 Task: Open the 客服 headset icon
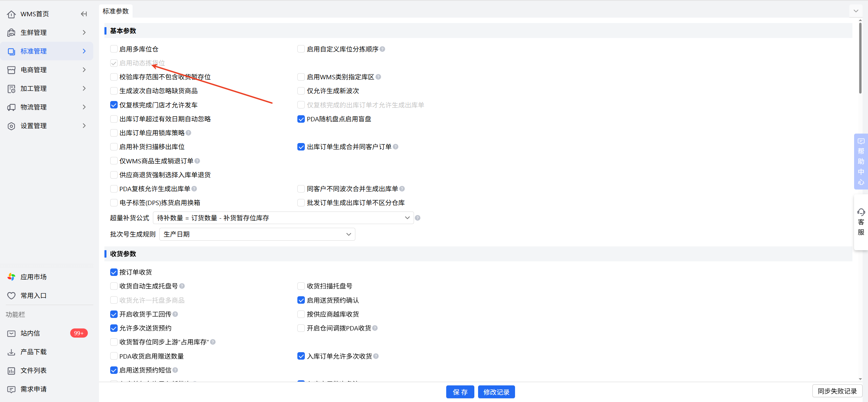click(x=861, y=213)
